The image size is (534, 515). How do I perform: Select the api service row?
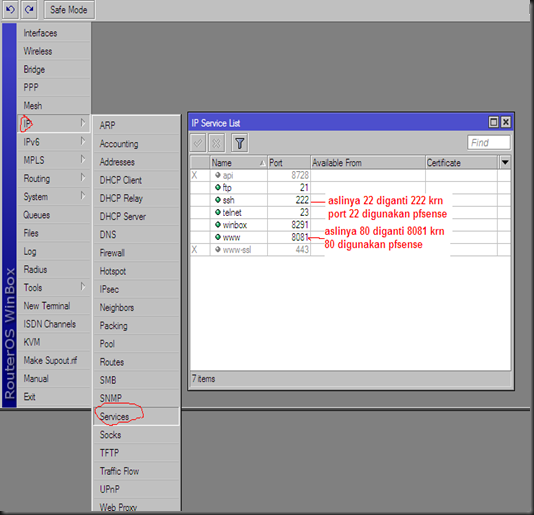coord(350,175)
